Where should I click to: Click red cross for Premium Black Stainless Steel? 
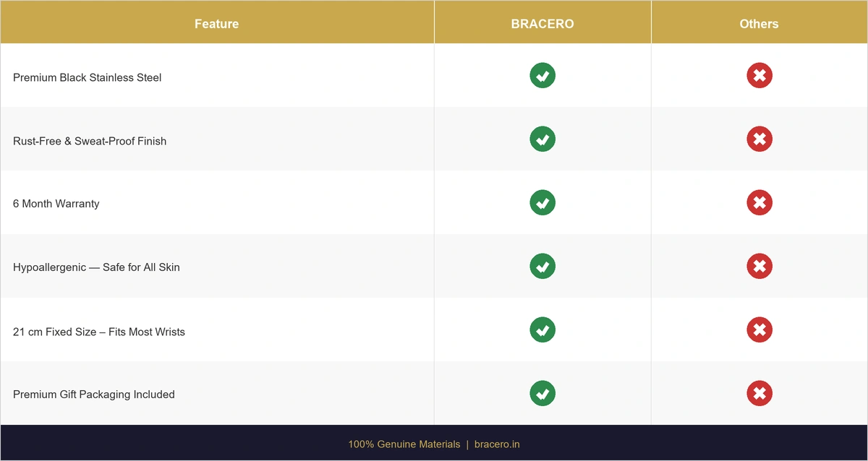pyautogui.click(x=759, y=75)
